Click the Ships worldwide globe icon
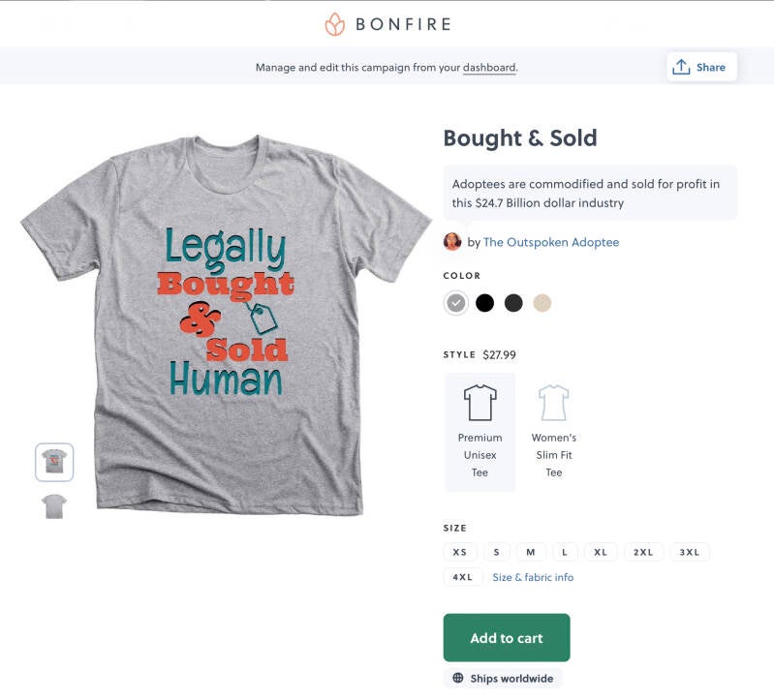The width and height of the screenshot is (774, 700). click(x=457, y=679)
